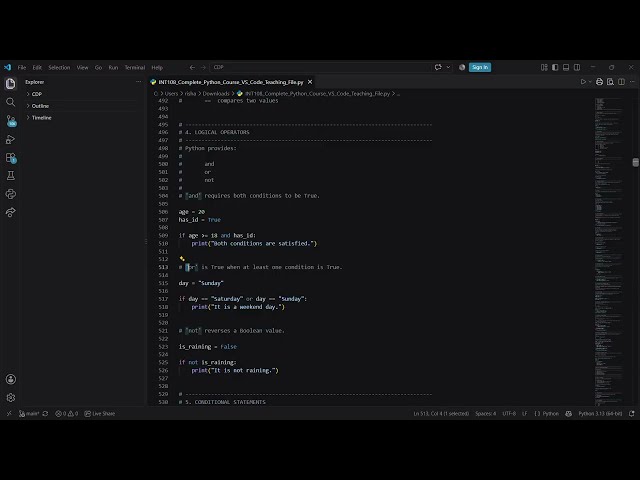Click the Live Share status button
Viewport: 640px width, 480px height.
pyautogui.click(x=100, y=413)
